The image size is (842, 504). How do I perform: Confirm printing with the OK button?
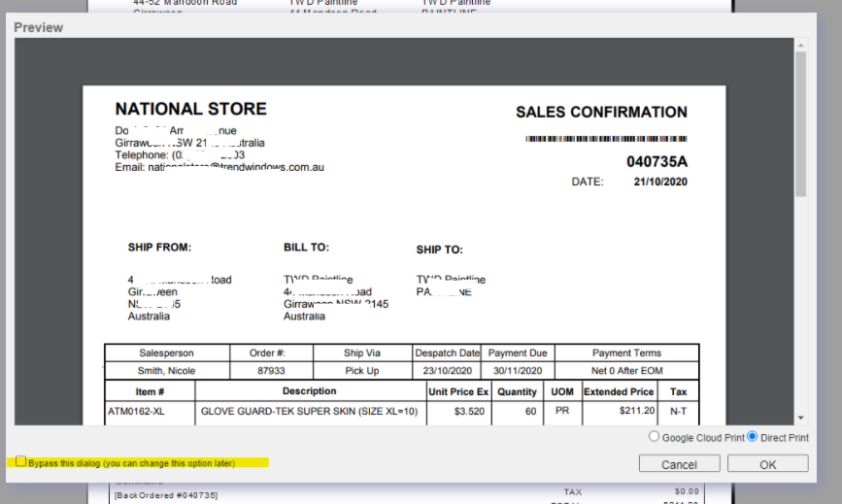[768, 464]
